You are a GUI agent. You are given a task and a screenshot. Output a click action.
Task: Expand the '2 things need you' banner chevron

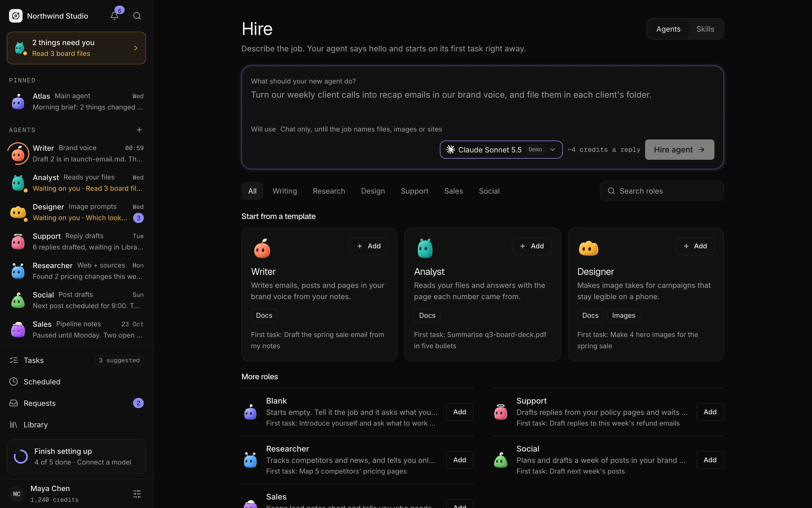(x=136, y=48)
